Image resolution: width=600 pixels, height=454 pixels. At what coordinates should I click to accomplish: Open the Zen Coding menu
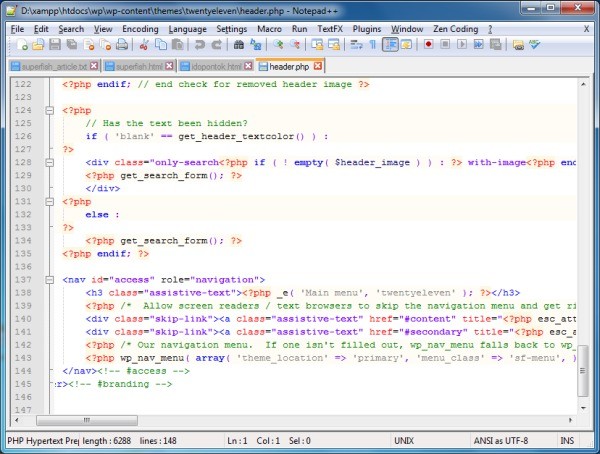(x=455, y=29)
